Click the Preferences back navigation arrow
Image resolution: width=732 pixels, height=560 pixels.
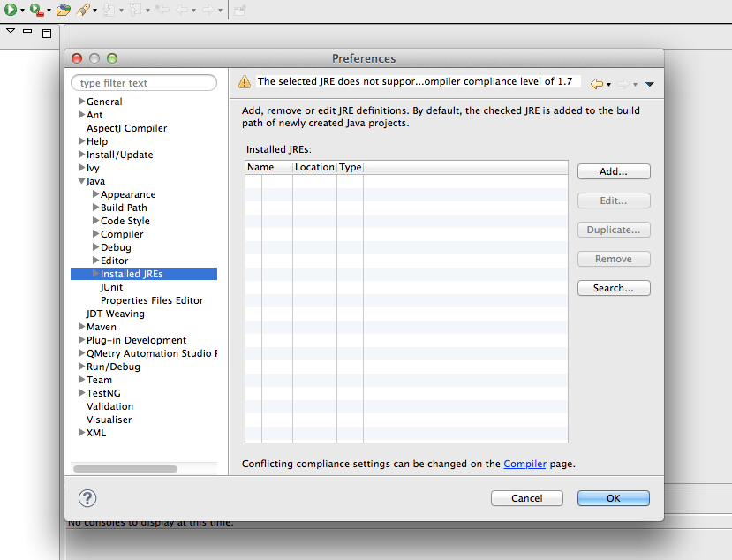(597, 84)
